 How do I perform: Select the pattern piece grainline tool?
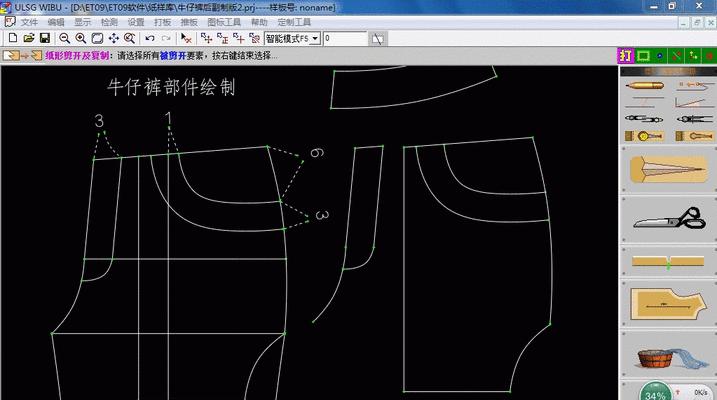[669, 304]
